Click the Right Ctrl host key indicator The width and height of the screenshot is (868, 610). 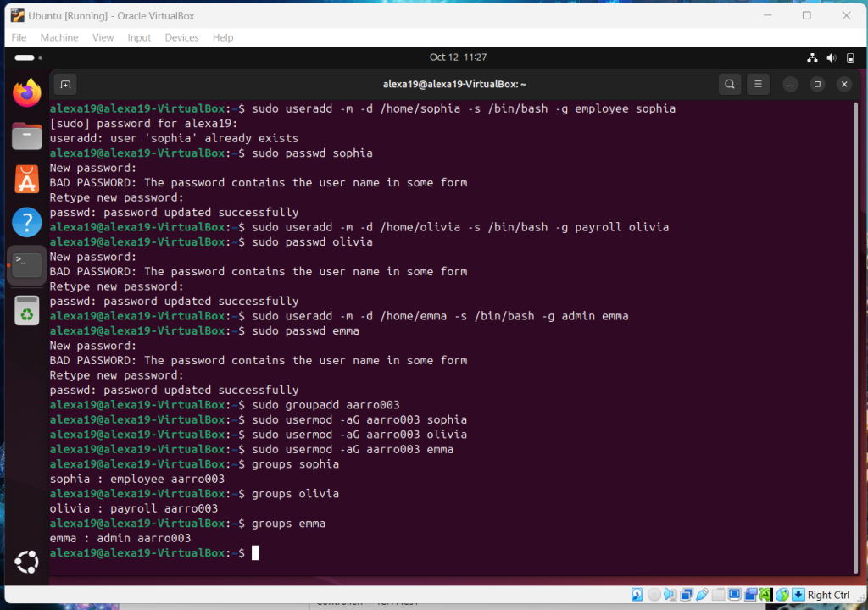[827, 595]
